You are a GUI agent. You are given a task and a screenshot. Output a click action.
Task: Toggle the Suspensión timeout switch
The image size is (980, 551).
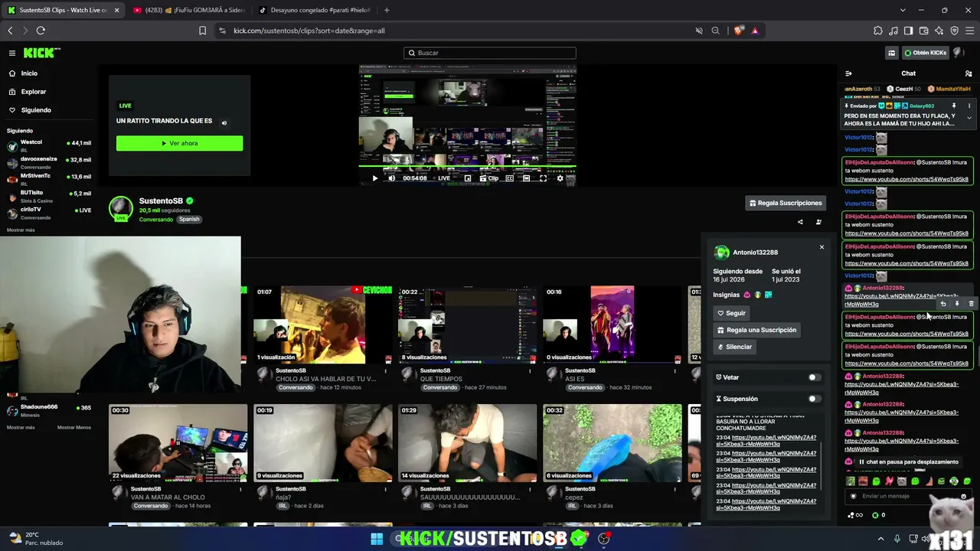(815, 399)
